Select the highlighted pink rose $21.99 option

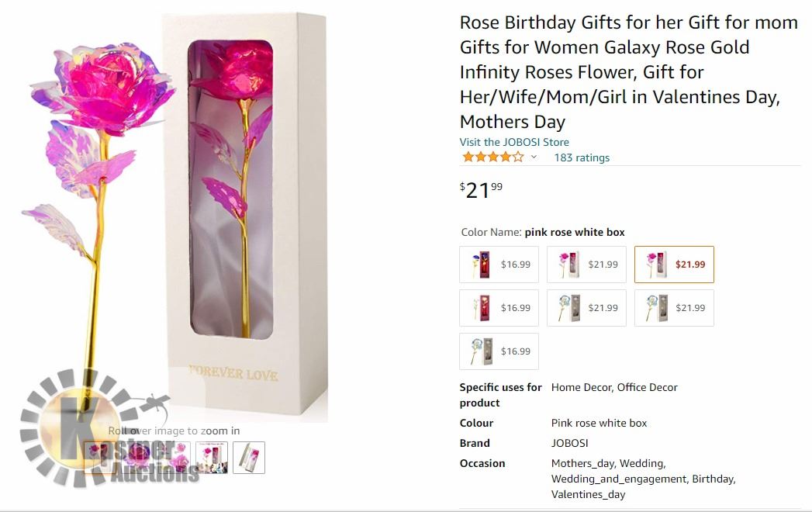[674, 265]
